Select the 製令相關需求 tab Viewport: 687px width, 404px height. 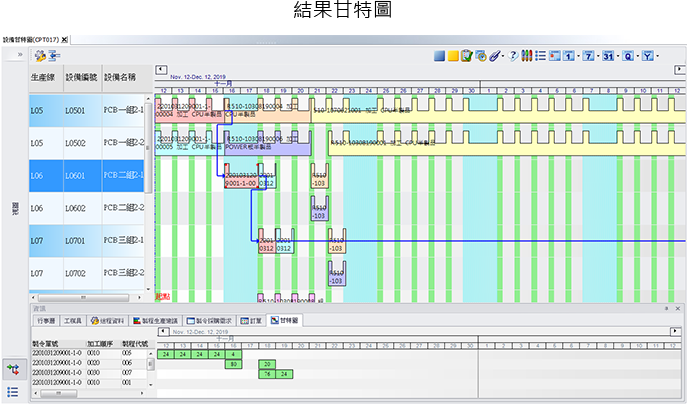pos(212,320)
